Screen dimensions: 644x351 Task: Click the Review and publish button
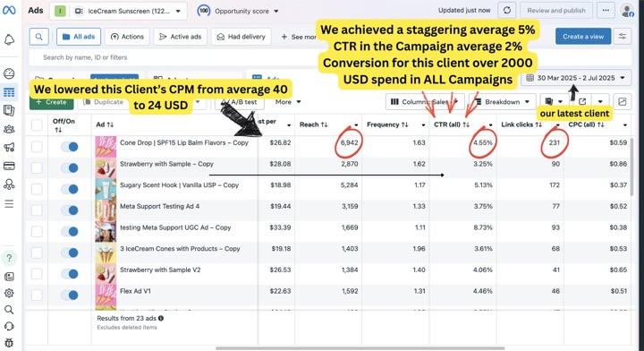coord(556,10)
